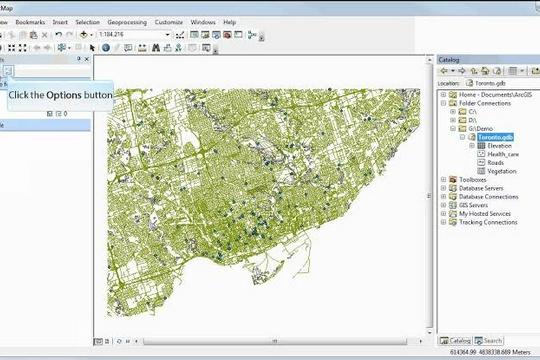This screenshot has width=540, height=360.
Task: Click Catalog Default Geodatabase icon
Action: [497, 71]
